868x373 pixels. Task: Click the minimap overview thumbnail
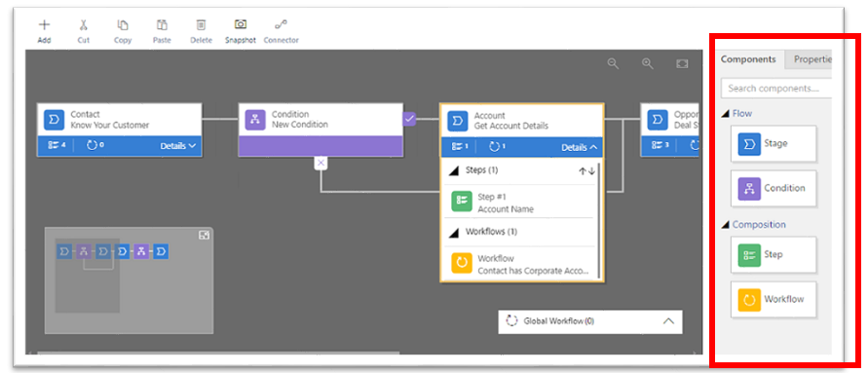point(129,280)
